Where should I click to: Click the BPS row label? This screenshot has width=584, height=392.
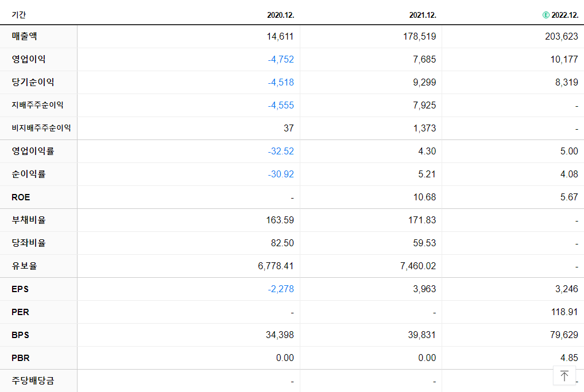click(x=20, y=335)
